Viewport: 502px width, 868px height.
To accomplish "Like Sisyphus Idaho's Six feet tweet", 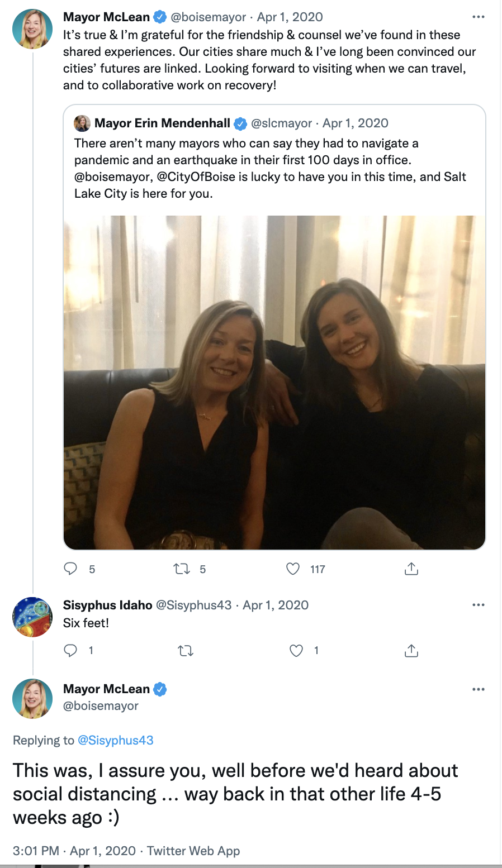I will click(x=296, y=650).
